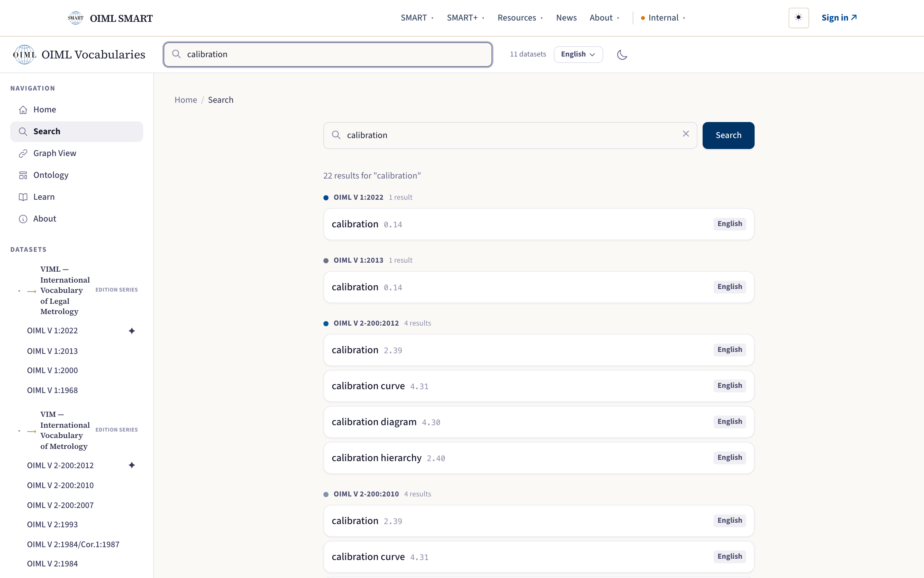Collapse the VIML edition series group
The width and height of the screenshot is (924, 578).
click(x=19, y=291)
